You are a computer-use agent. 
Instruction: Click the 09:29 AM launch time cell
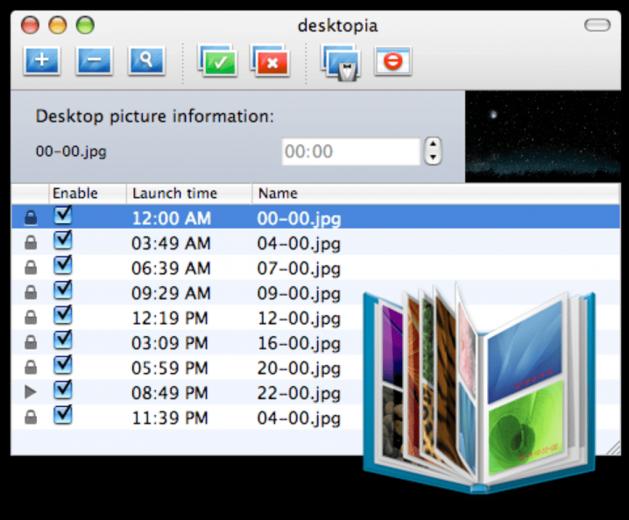tap(171, 293)
